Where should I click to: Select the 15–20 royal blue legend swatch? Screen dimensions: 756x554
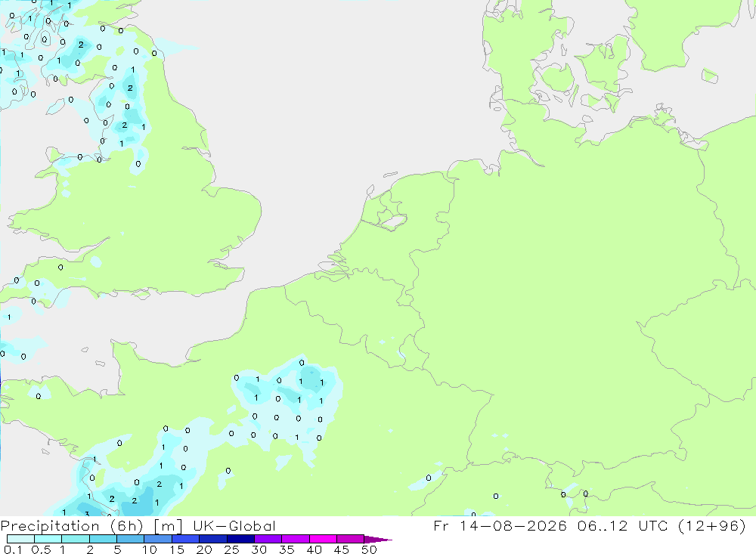[186, 539]
